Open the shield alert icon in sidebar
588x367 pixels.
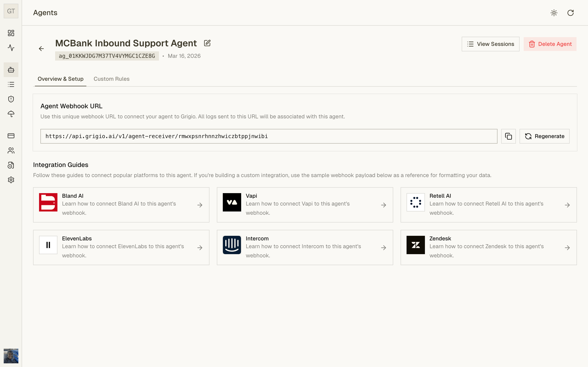[11, 99]
